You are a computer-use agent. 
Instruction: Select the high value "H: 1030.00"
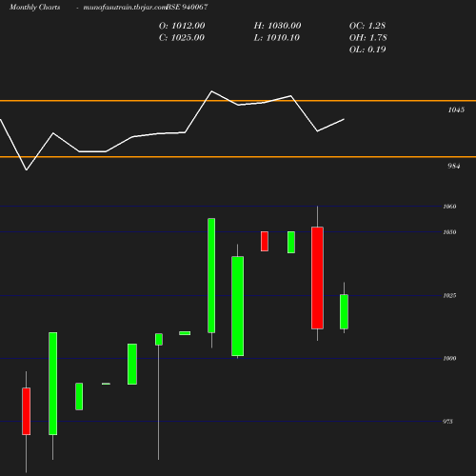277,26
